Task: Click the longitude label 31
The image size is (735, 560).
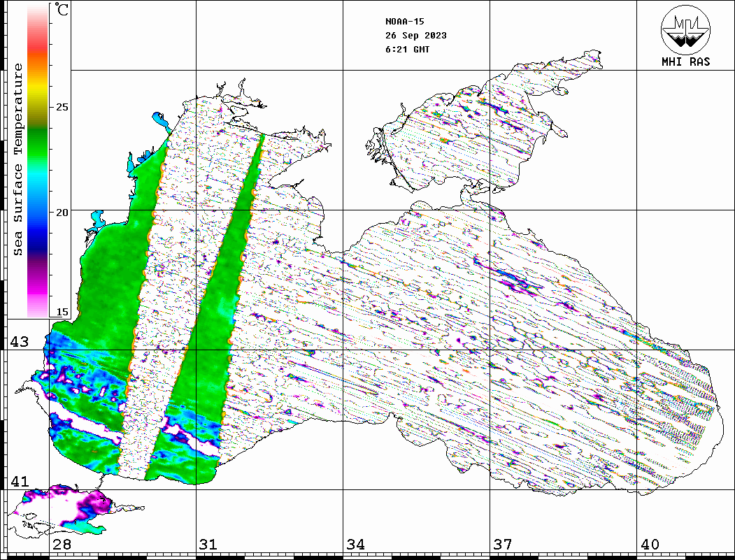Action: pos(208,545)
